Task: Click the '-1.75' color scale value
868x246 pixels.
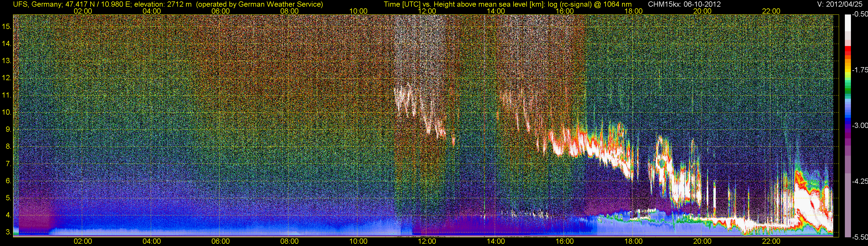Action: click(x=860, y=70)
